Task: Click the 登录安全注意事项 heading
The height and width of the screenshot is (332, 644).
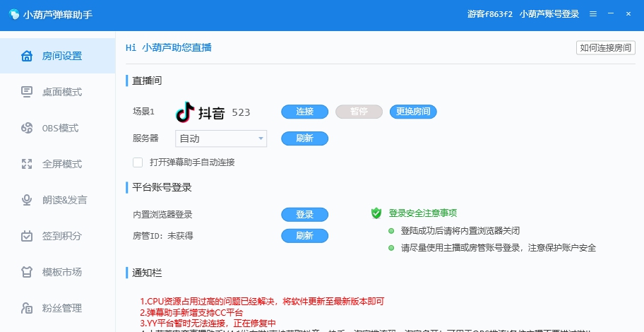Action: (422, 213)
